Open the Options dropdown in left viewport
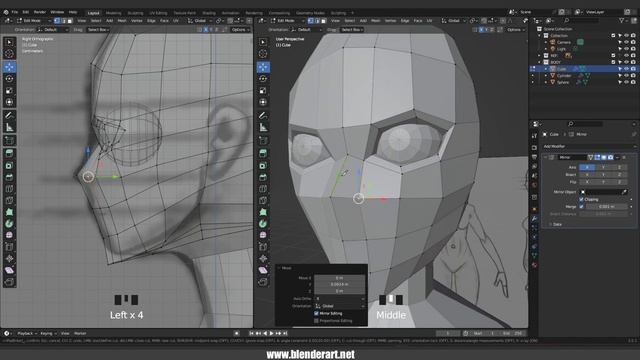Screen dimensions: 640x360 coord(240,30)
